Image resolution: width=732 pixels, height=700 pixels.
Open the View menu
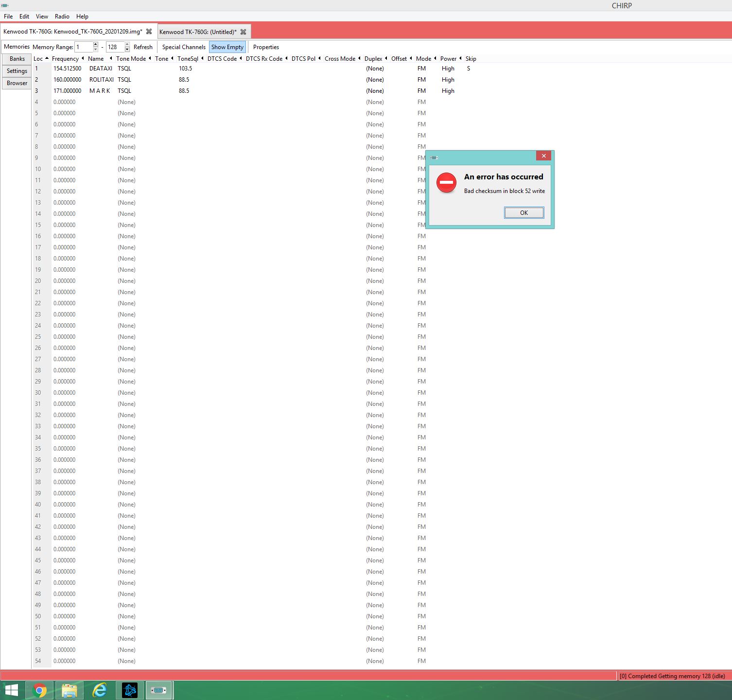coord(42,17)
